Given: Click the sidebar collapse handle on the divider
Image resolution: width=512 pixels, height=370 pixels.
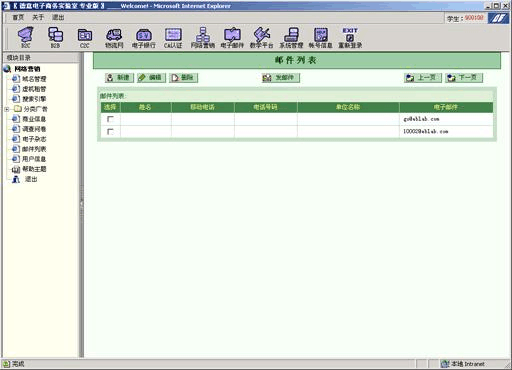Looking at the screenshot, I should coord(82,204).
